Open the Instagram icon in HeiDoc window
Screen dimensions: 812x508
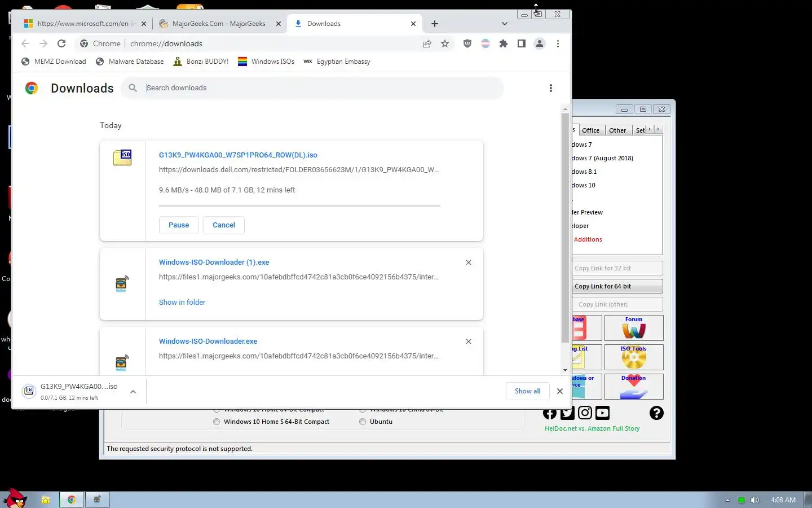pyautogui.click(x=585, y=413)
